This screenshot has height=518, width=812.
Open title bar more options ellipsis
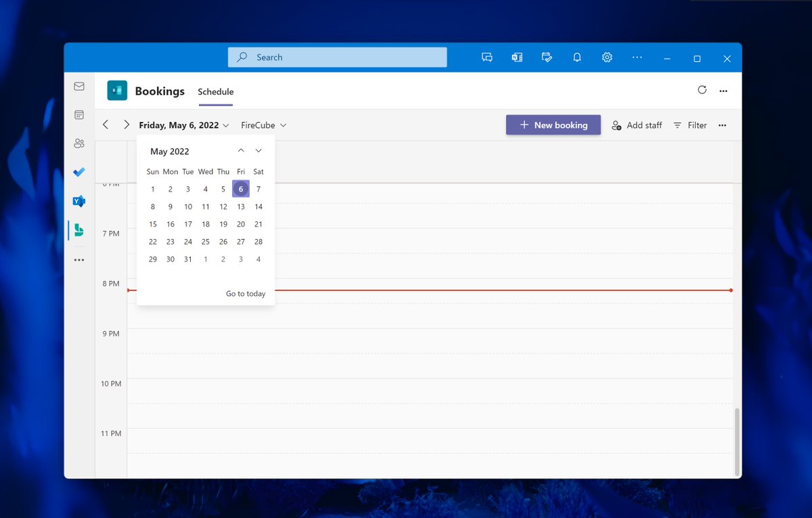[637, 58]
